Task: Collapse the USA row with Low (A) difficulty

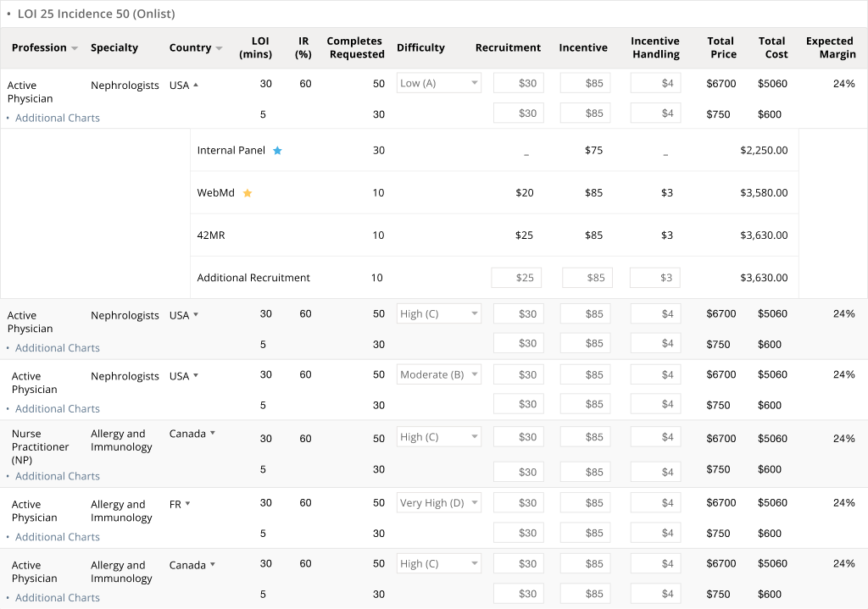Action: point(196,86)
